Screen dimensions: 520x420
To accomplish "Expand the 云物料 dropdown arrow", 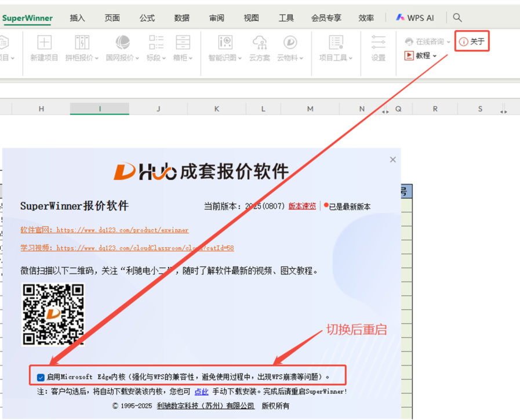I will click(x=301, y=59).
